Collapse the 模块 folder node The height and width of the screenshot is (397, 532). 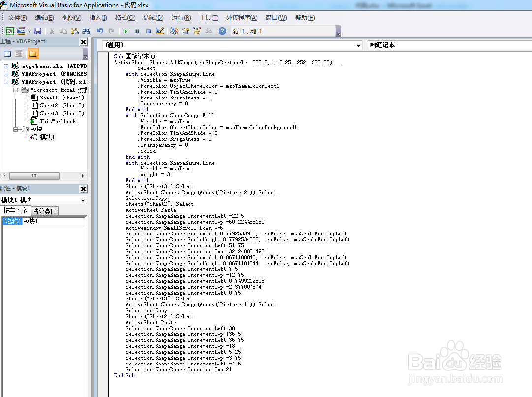(x=15, y=129)
